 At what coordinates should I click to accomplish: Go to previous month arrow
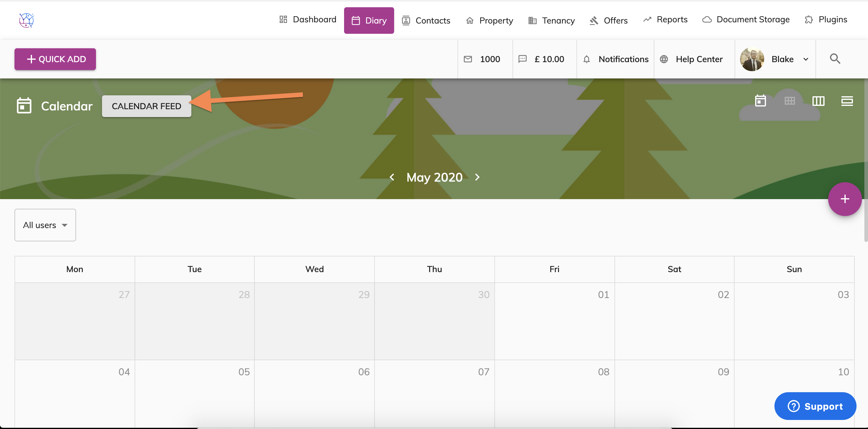pos(392,177)
